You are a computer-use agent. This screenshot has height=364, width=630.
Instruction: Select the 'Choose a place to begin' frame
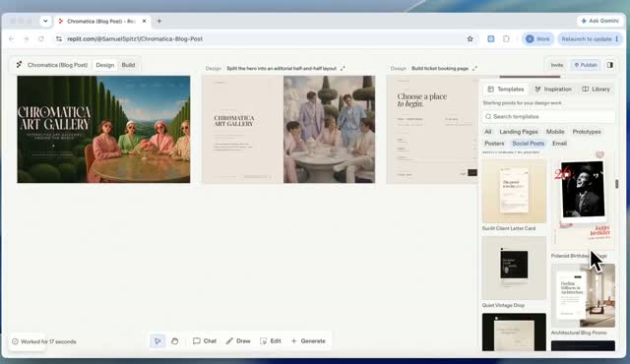tap(432, 129)
